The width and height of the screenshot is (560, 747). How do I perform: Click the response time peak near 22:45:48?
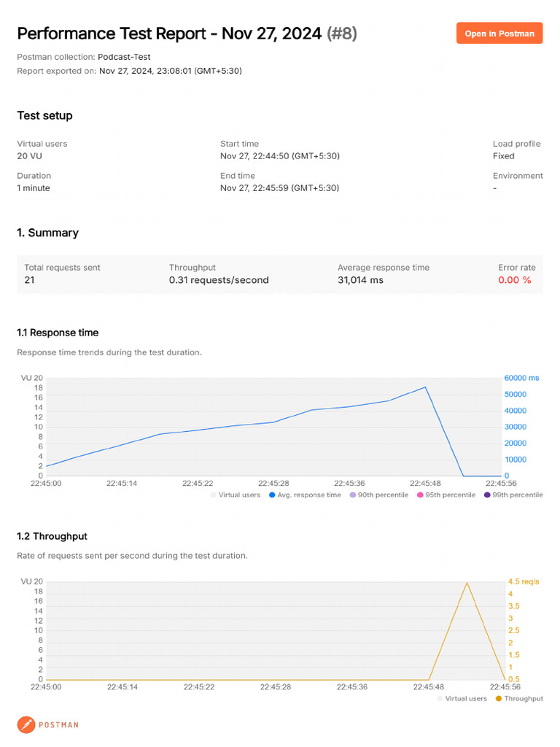(425, 387)
